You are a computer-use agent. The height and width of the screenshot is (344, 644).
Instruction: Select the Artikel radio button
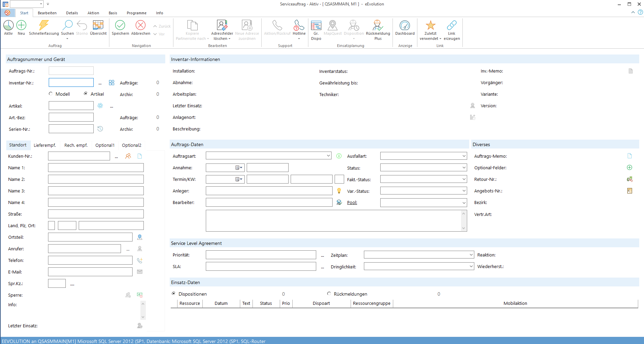(x=86, y=94)
